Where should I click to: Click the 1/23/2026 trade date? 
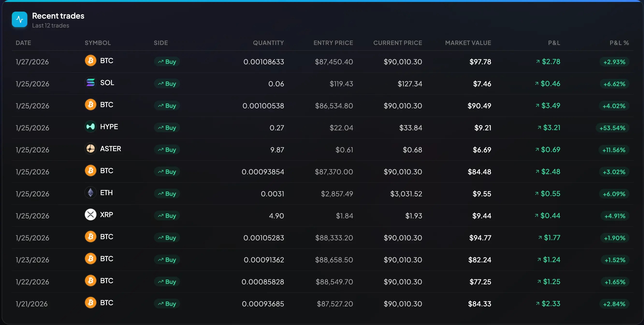click(x=32, y=260)
